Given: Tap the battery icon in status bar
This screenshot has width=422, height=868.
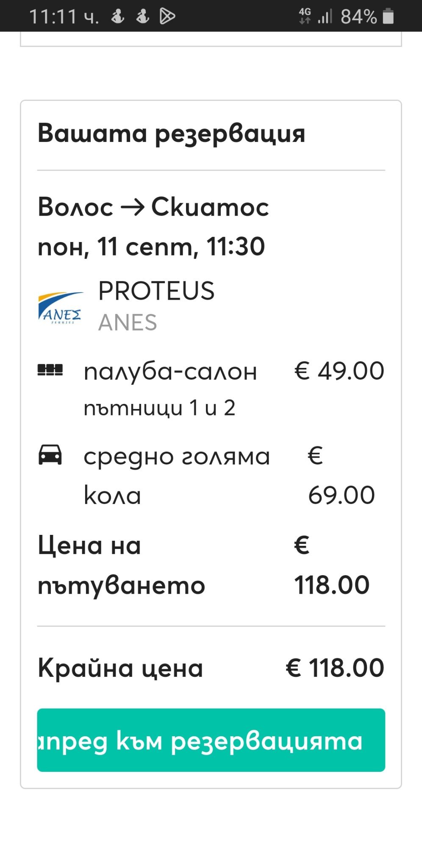Looking at the screenshot, I should point(388,17).
